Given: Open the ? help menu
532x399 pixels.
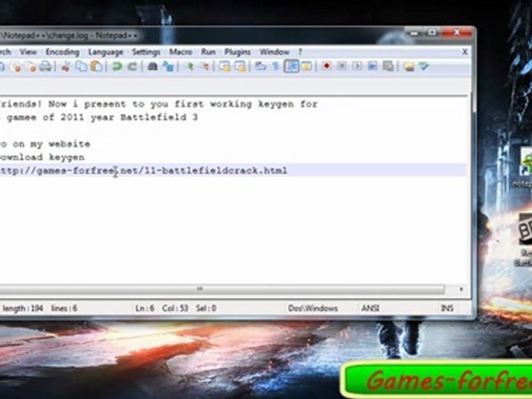Looking at the screenshot, I should click(300, 52).
